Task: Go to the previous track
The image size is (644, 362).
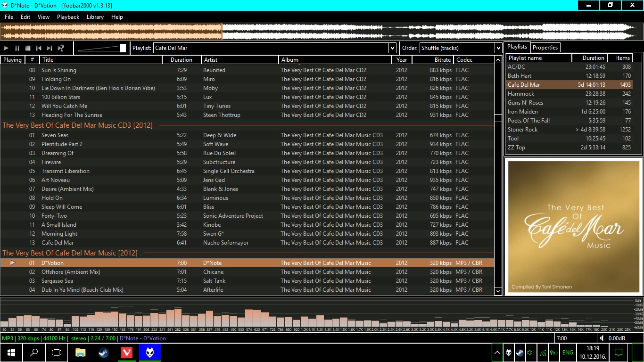Action: coord(39,48)
